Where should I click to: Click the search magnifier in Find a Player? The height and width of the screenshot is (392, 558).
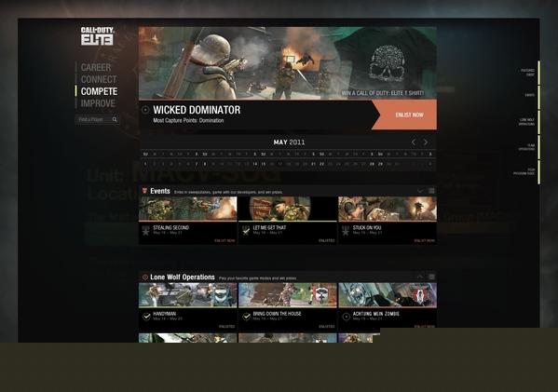pyautogui.click(x=115, y=120)
